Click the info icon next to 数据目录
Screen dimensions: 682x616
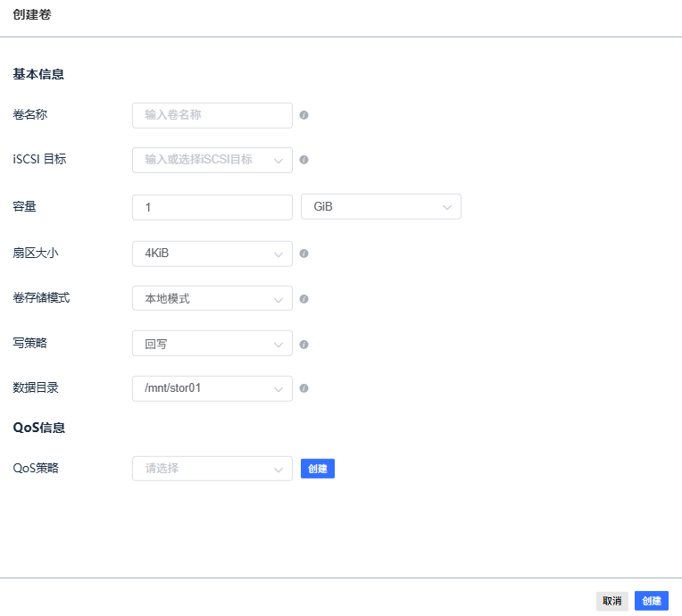tap(304, 388)
